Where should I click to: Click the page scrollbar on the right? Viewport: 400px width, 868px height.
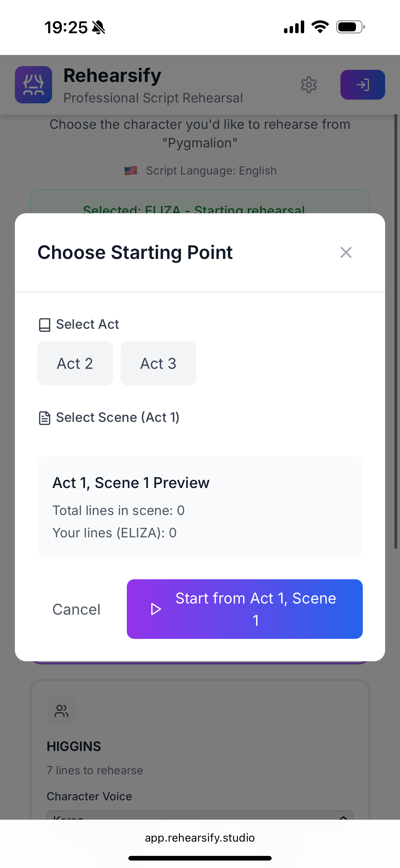pos(396,332)
